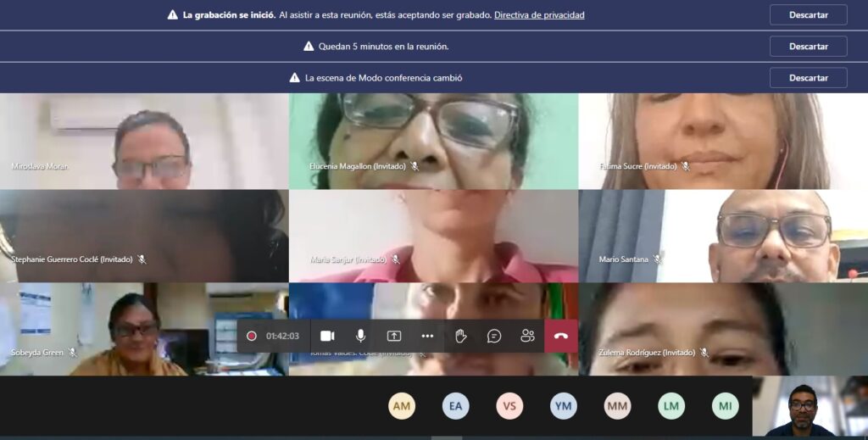Mute the microphone in the meeting toolbar
Image resolution: width=868 pixels, height=440 pixels.
tap(360, 336)
